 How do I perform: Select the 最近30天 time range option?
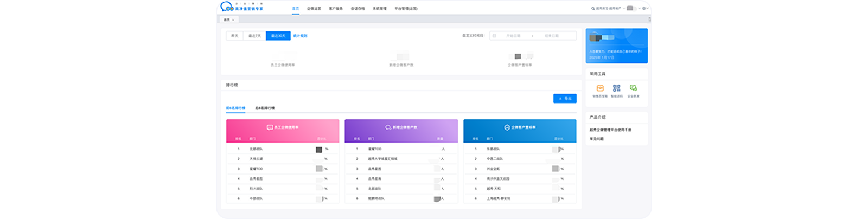tap(278, 36)
